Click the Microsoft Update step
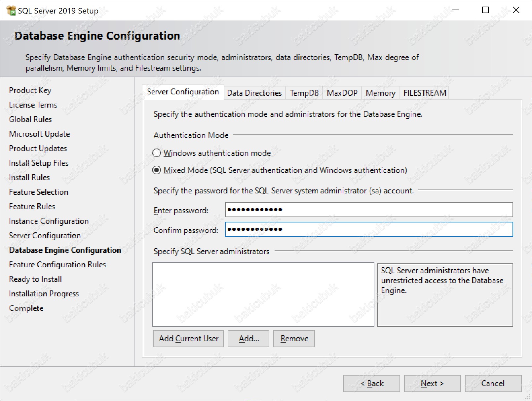This screenshot has width=532, height=401. 39,134
